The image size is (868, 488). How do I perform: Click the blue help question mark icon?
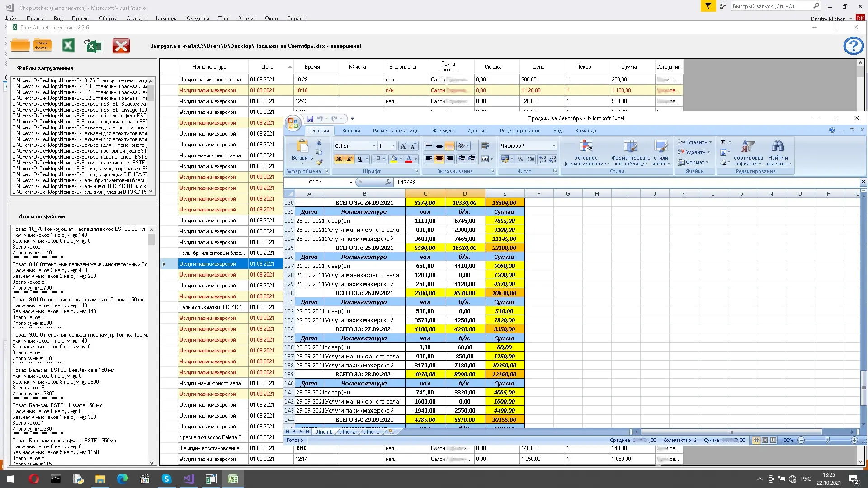click(x=853, y=46)
